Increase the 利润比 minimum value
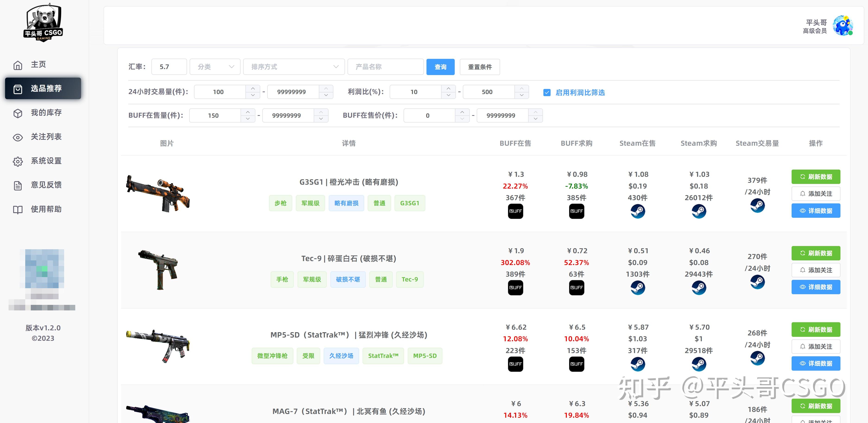This screenshot has width=868, height=423. pyautogui.click(x=448, y=88)
